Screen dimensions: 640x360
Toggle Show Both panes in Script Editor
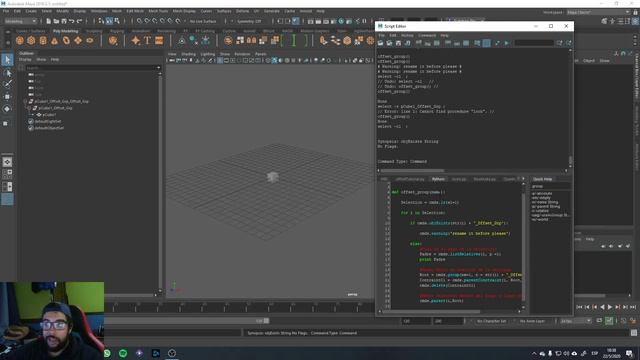[466, 43]
